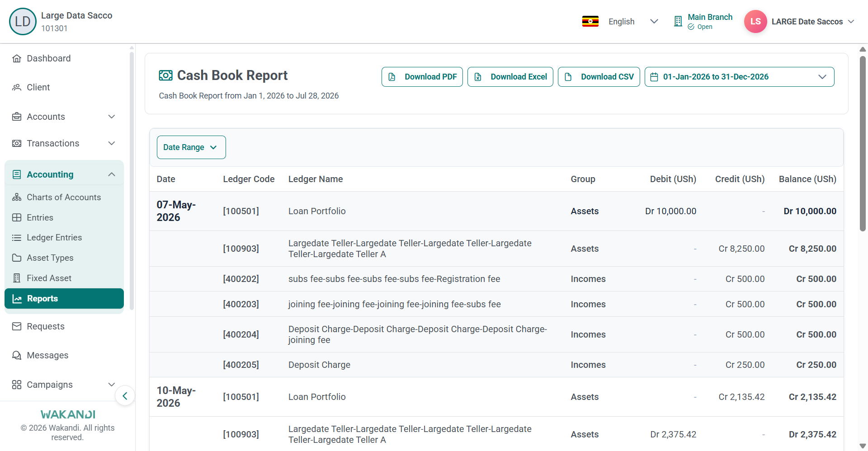Screen dimensions: 868x451
Task: Click the Accounting ledger icon
Action: click(17, 174)
